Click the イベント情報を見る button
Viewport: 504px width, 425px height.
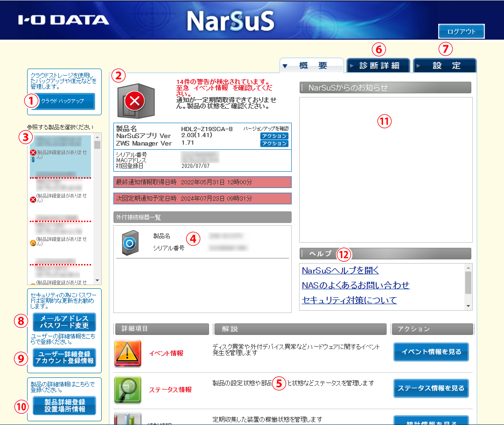[x=431, y=352]
